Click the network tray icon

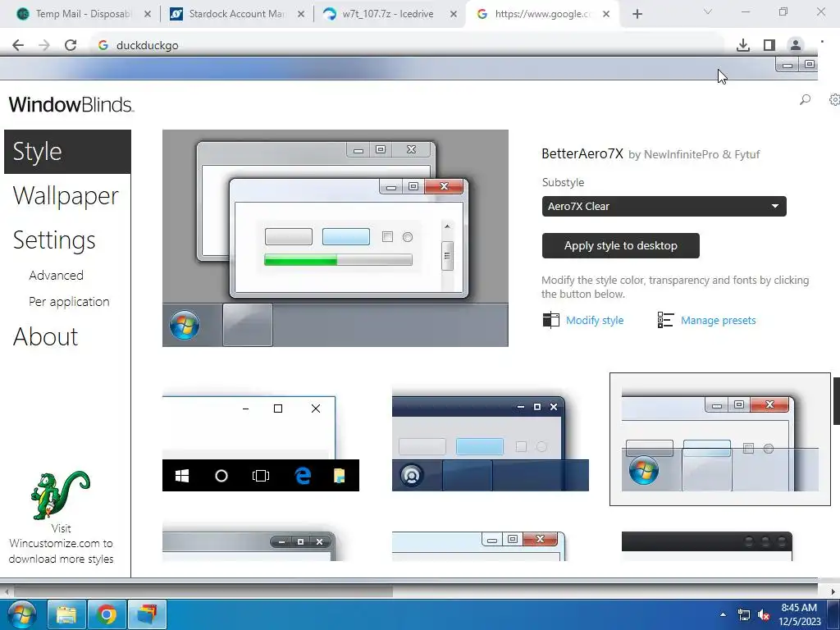(x=743, y=615)
